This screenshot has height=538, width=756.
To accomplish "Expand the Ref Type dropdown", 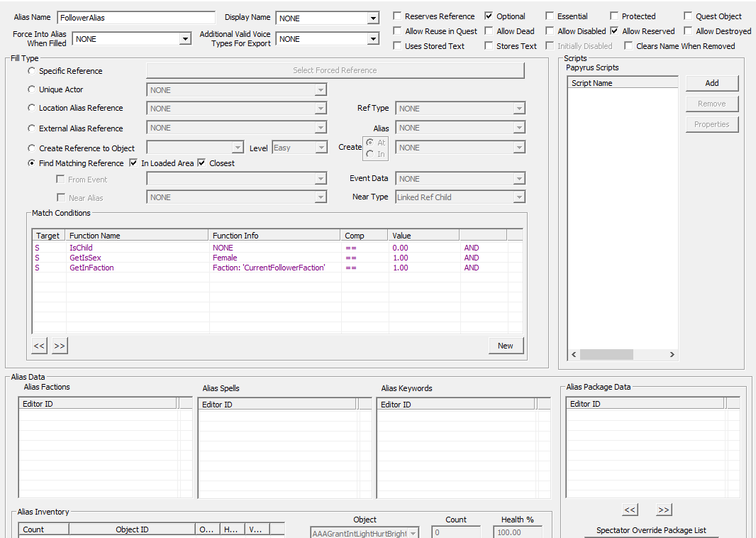I will click(x=518, y=108).
